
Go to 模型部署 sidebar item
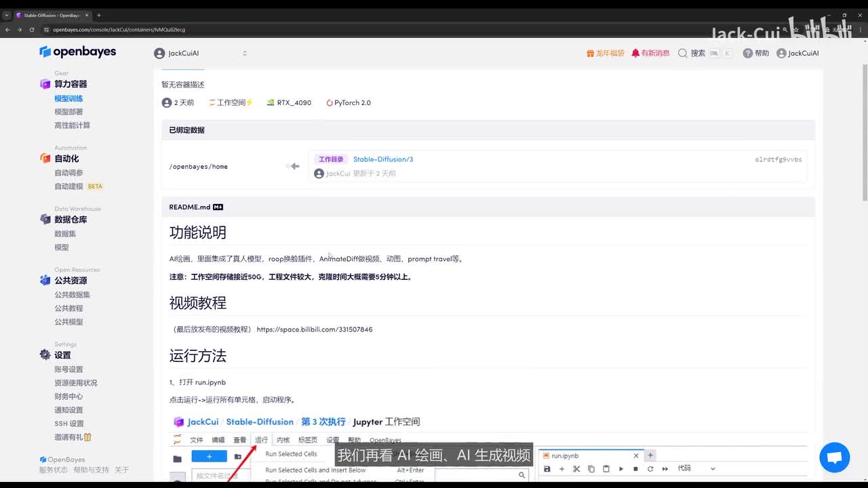click(x=68, y=112)
